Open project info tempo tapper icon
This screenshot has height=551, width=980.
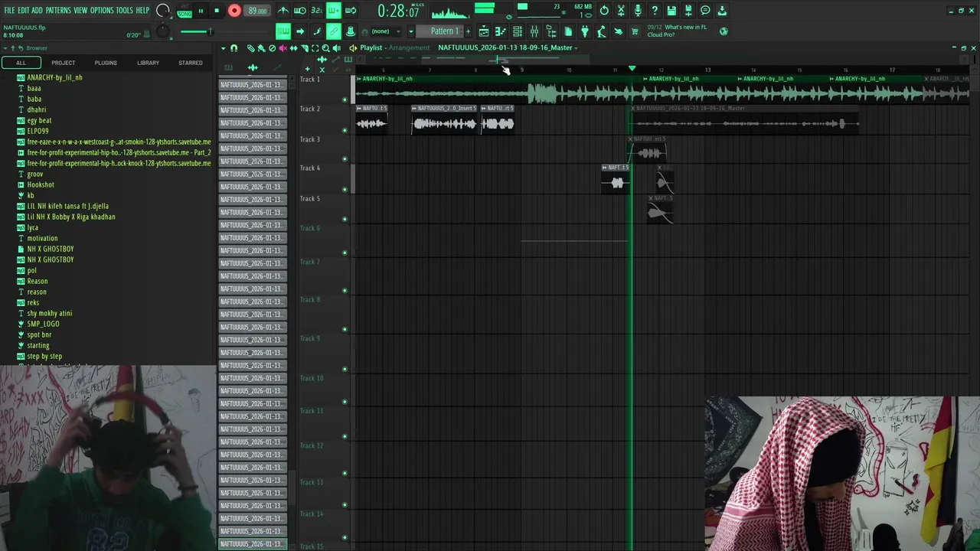(x=602, y=31)
